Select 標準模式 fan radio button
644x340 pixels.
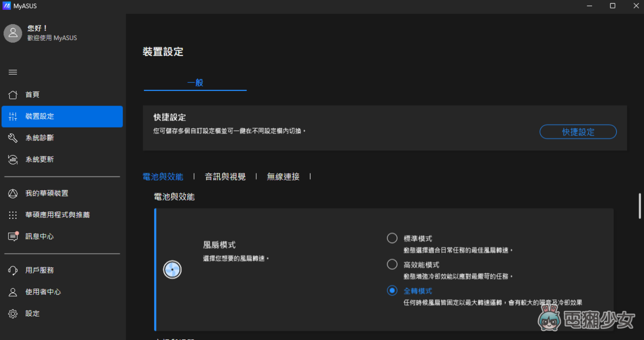click(x=392, y=238)
